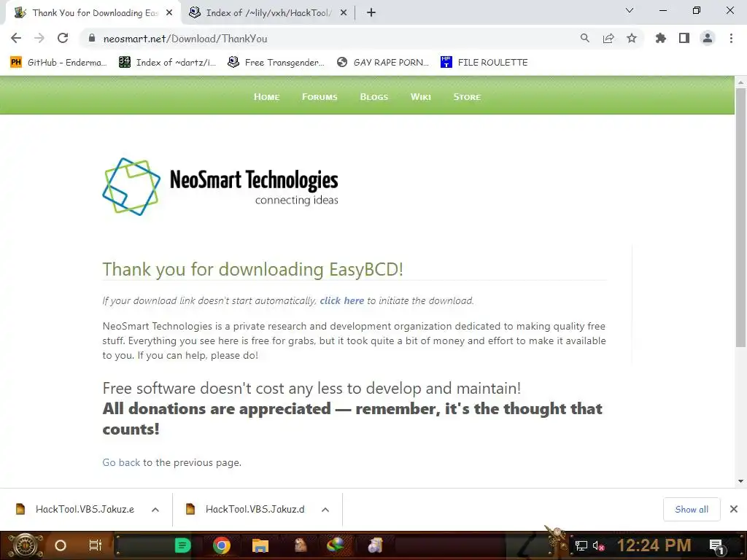Go back using the browser back arrow
The height and width of the screenshot is (560, 747).
click(16, 38)
